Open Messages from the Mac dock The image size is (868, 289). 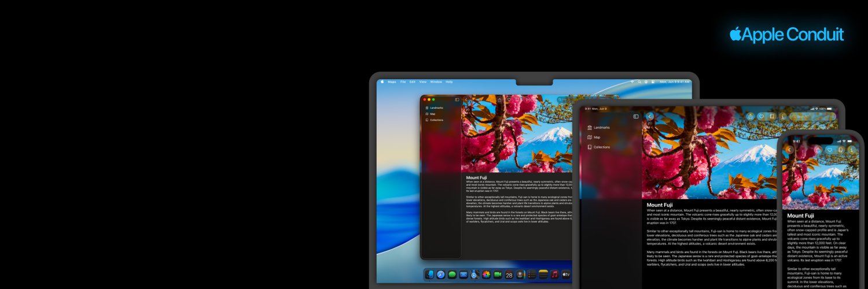coord(452,275)
